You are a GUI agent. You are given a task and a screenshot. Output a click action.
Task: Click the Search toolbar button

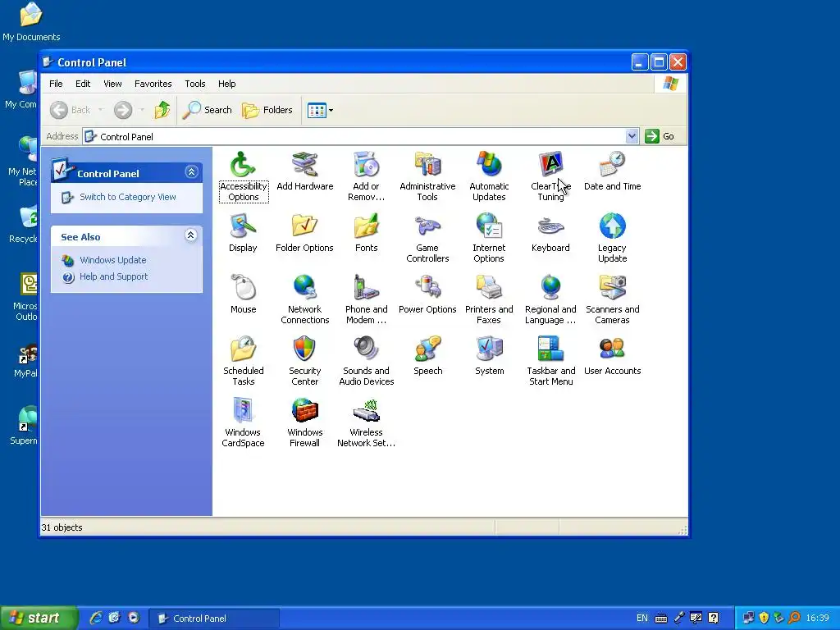point(208,111)
